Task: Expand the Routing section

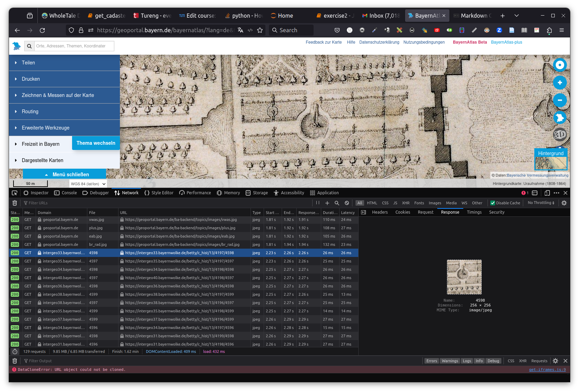Action: point(64,112)
